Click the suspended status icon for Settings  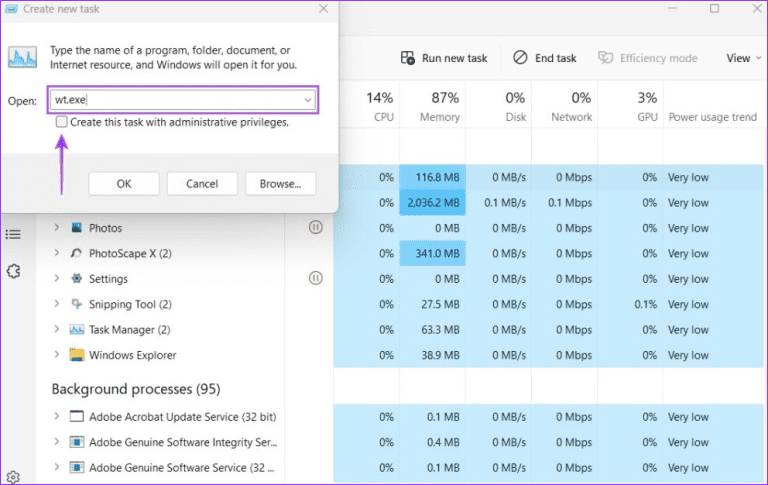pos(316,279)
